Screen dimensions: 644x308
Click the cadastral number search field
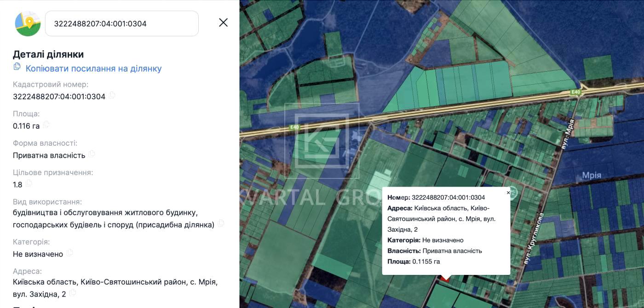[x=122, y=23]
